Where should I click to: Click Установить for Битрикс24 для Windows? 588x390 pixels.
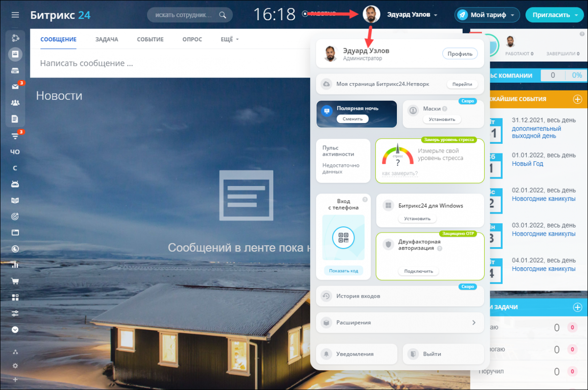417,219
